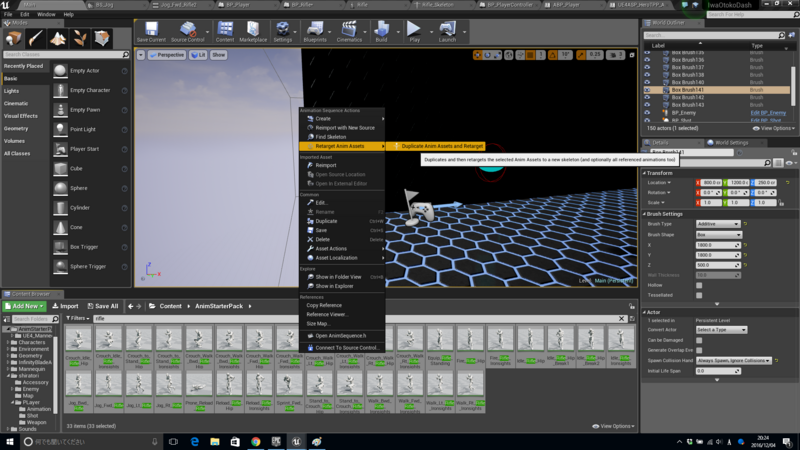
Task: Enable the Tessellated checkbox
Action: [x=699, y=295]
